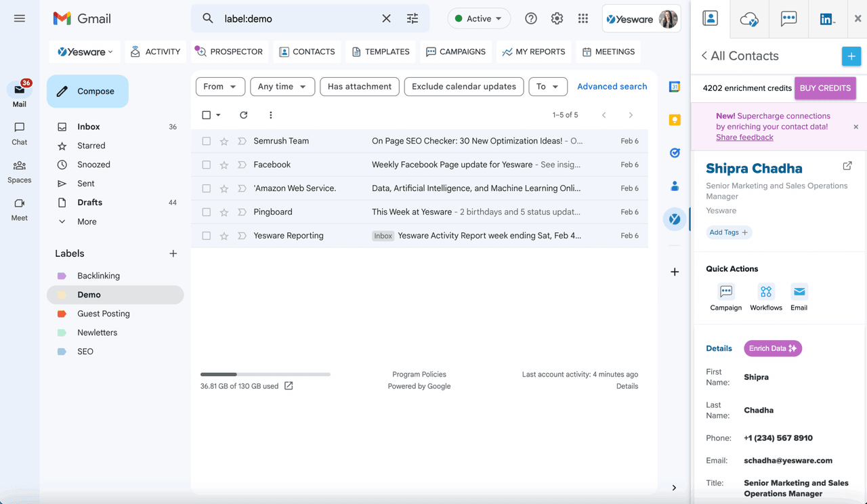The image size is (867, 504).
Task: Open the Workflows quick action
Action: 765,293
